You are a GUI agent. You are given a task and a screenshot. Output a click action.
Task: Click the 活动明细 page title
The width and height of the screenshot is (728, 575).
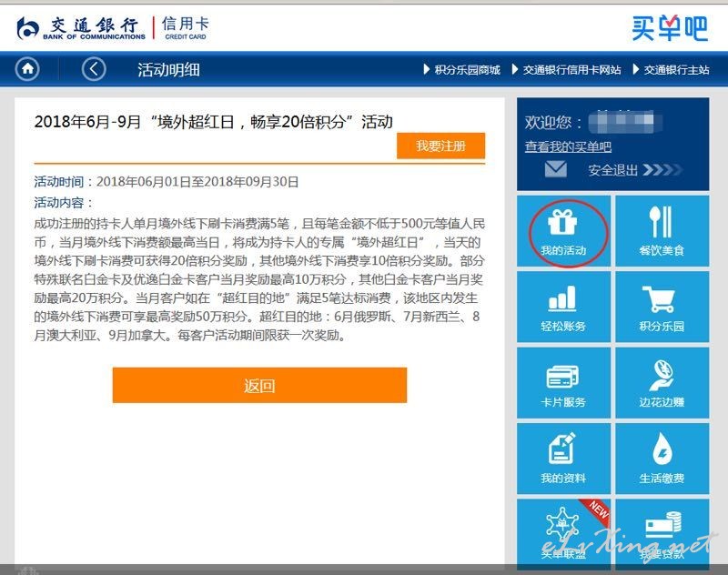point(168,70)
